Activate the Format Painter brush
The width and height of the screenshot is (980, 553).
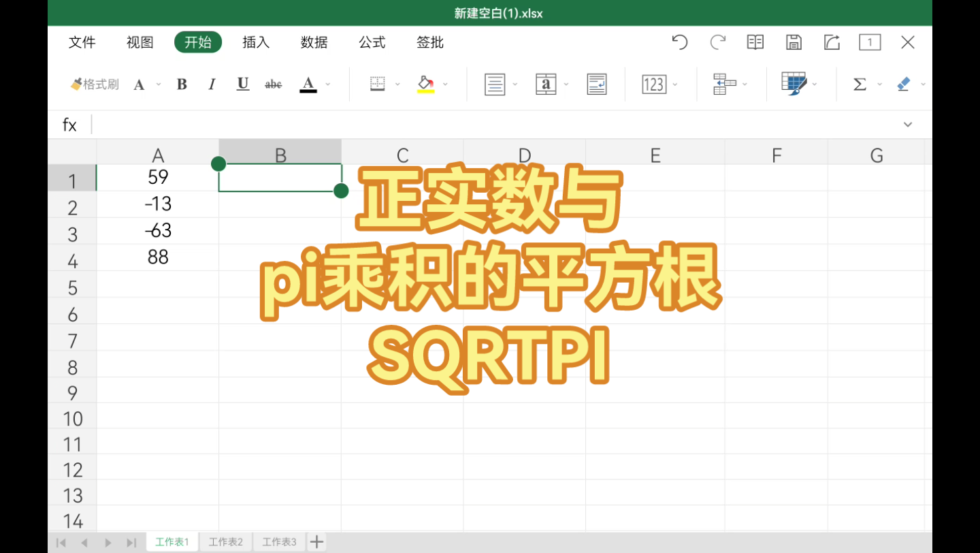95,84
